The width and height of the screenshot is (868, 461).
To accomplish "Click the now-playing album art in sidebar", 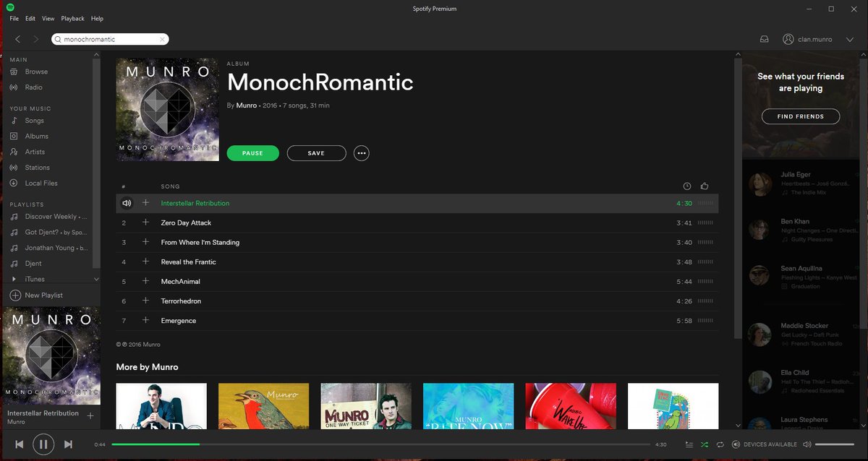I will pos(51,356).
